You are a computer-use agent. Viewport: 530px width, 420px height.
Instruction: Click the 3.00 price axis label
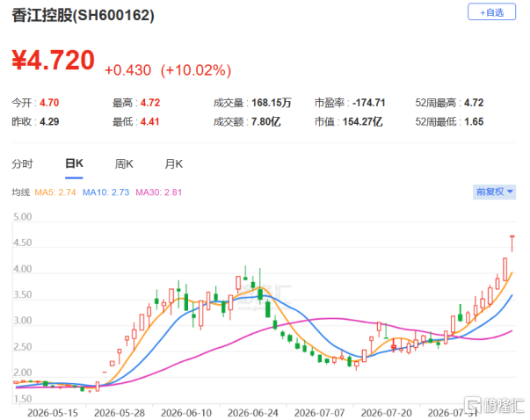[x=23, y=321]
